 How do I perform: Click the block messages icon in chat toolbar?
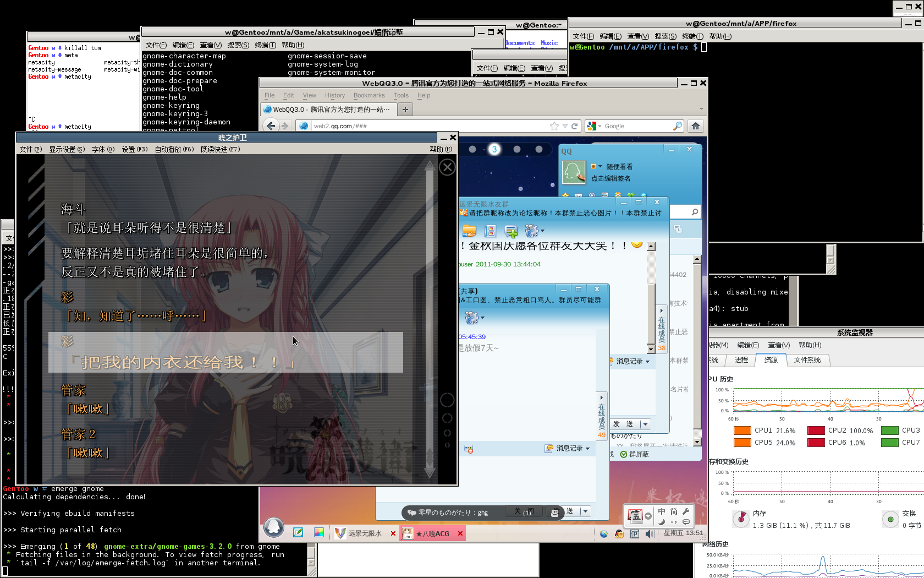[469, 449]
